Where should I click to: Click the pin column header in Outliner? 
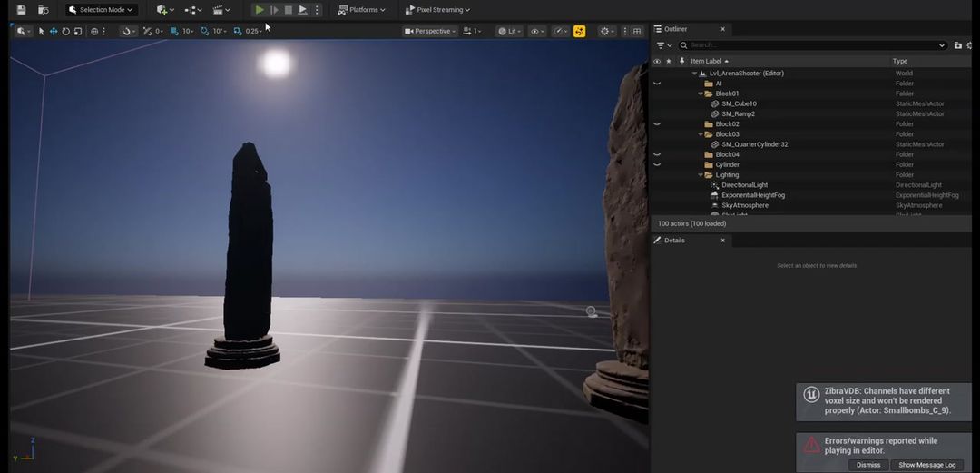(x=681, y=62)
